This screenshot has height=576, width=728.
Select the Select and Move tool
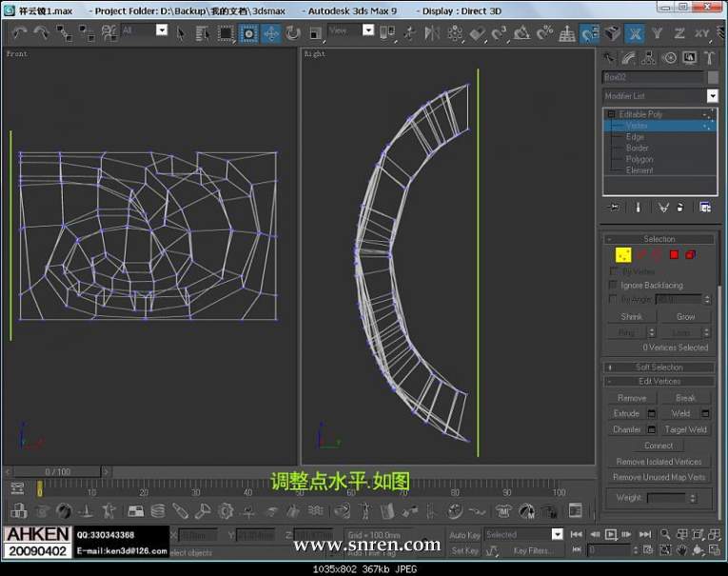click(271, 32)
